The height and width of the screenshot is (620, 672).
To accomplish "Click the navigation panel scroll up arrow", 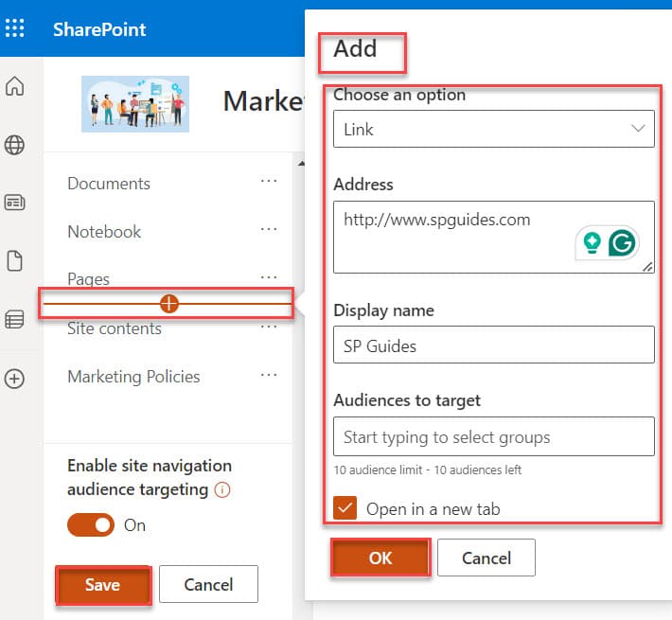I will [301, 163].
